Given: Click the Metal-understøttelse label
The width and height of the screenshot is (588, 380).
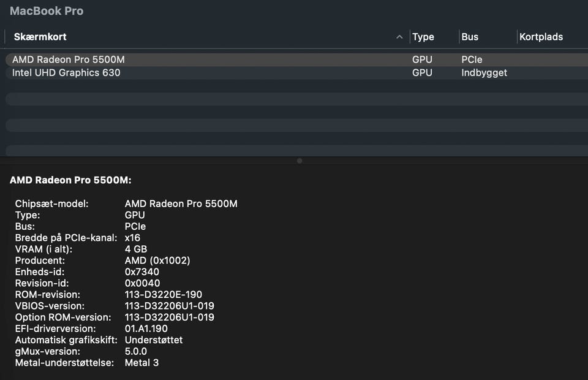Looking at the screenshot, I should [x=64, y=363].
